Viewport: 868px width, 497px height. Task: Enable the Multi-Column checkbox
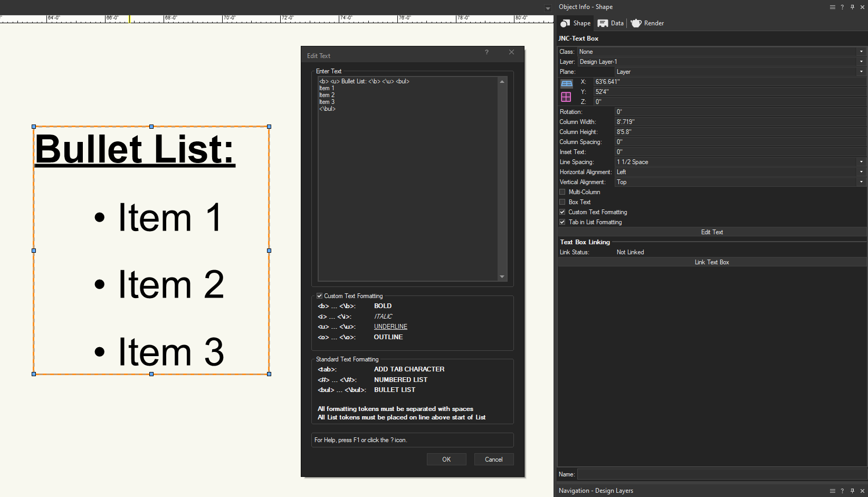pos(562,192)
